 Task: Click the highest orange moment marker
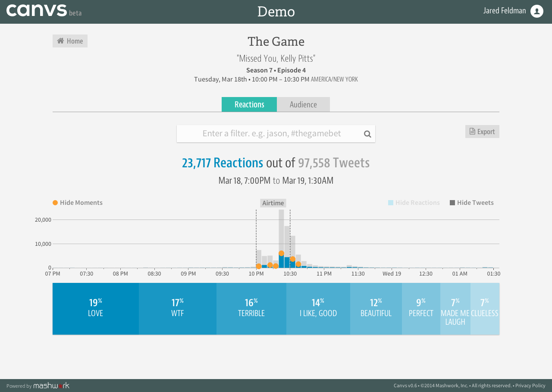(281, 254)
